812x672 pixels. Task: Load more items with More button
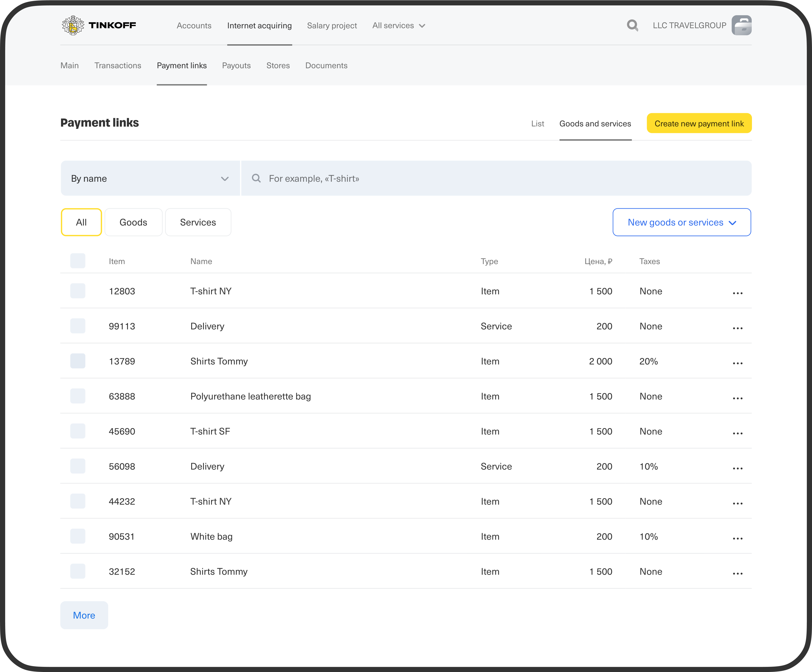coord(84,615)
